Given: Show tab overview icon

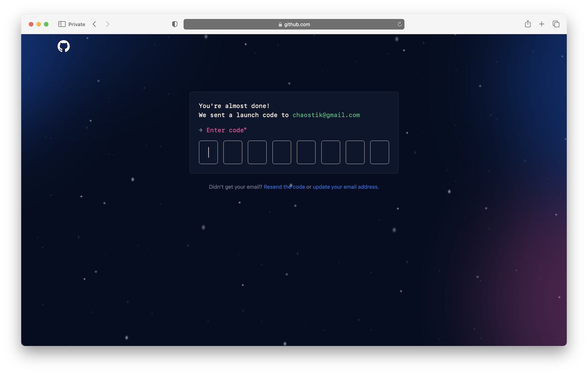Looking at the screenshot, I should click(x=556, y=24).
